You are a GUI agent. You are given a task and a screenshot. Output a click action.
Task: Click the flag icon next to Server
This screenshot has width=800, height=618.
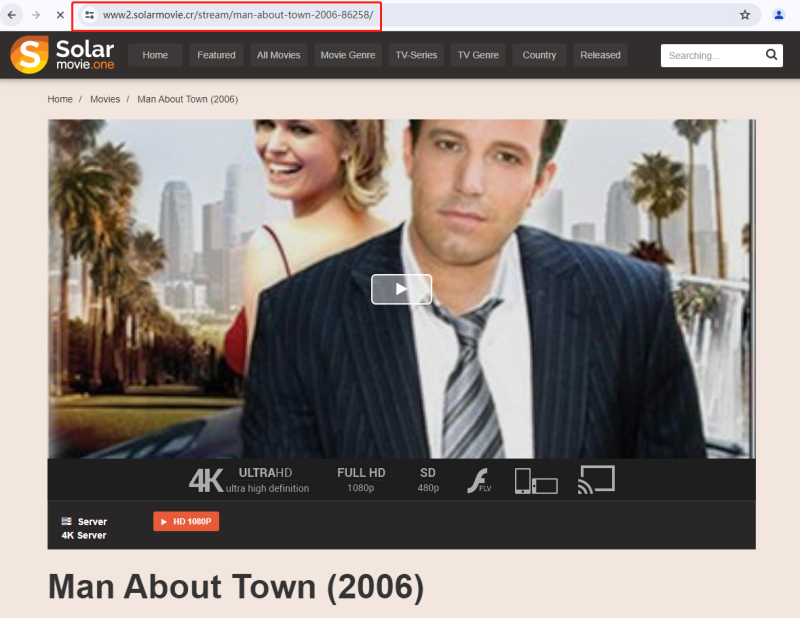coord(64,521)
